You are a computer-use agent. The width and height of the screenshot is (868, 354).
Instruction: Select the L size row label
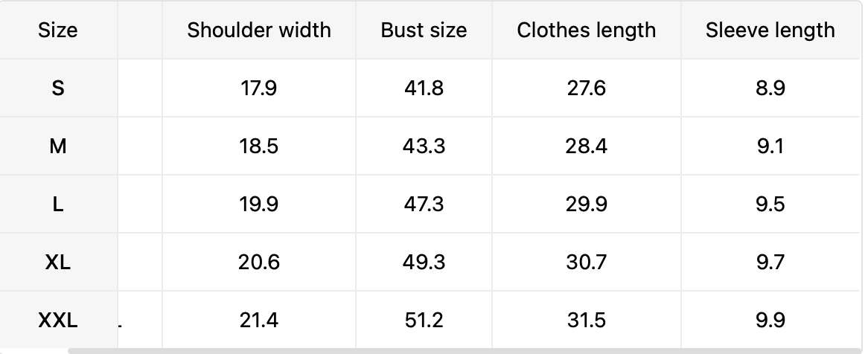[58, 205]
